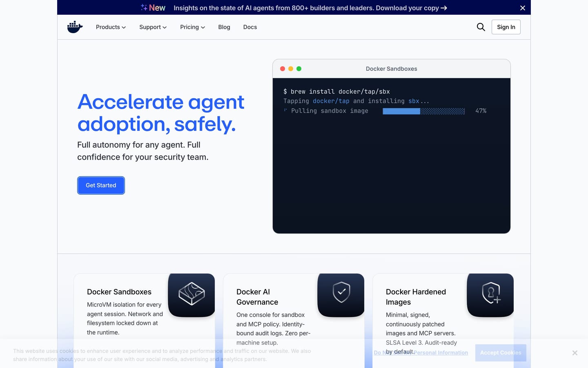Click the Full autonomy subheading text
This screenshot has width=588, height=368.
(x=143, y=151)
